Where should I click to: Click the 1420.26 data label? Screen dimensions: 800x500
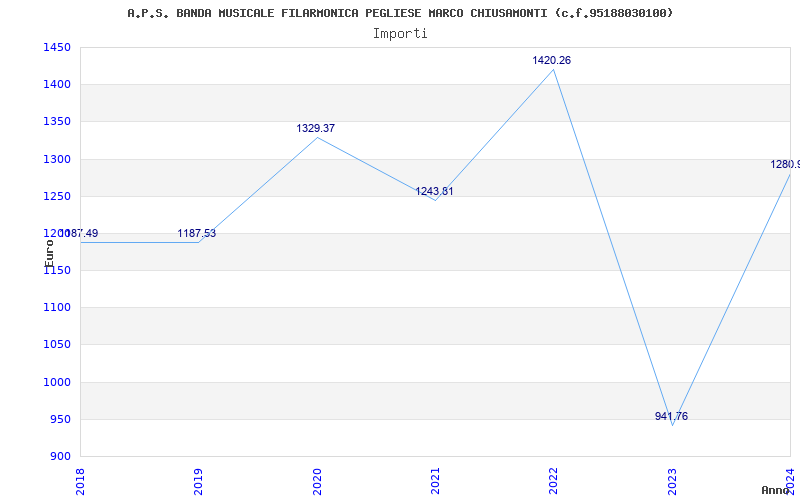552,60
